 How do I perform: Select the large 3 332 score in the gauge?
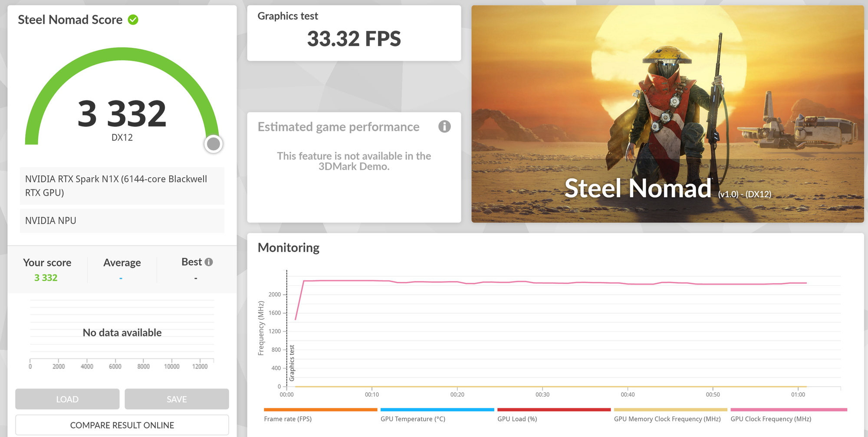click(122, 113)
